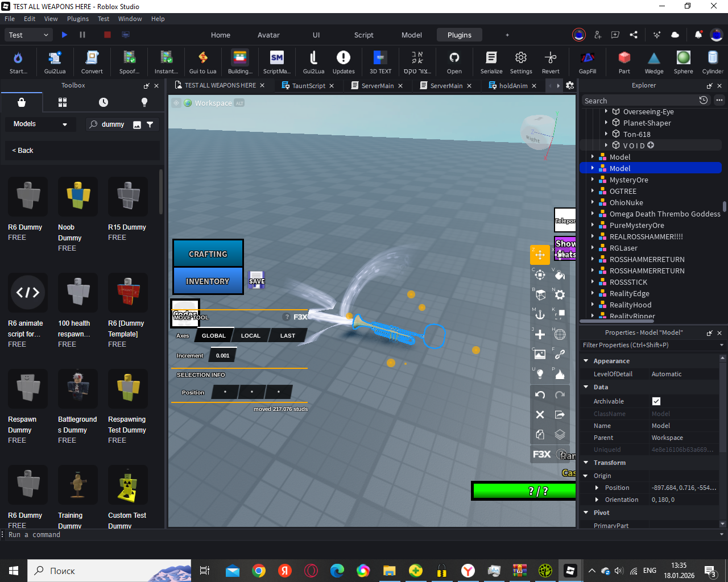Open the GapFill plugin

pyautogui.click(x=588, y=62)
